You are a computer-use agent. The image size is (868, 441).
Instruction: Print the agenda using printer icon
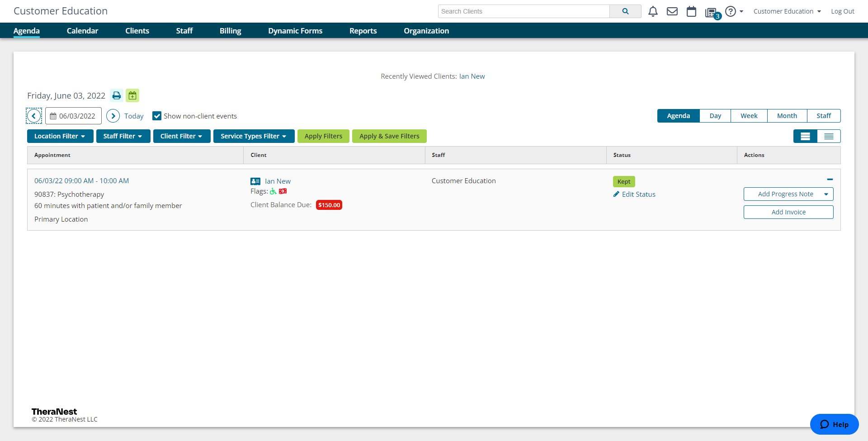[117, 95]
